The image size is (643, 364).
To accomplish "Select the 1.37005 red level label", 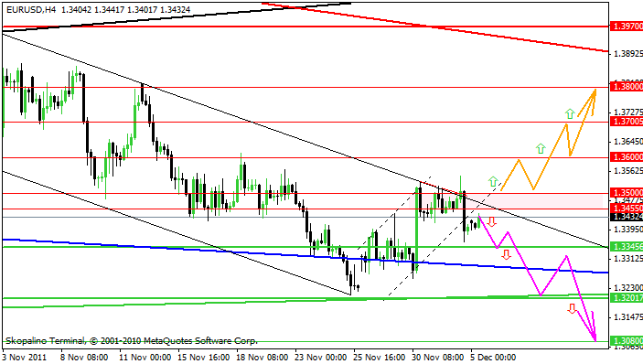I will click(x=627, y=122).
